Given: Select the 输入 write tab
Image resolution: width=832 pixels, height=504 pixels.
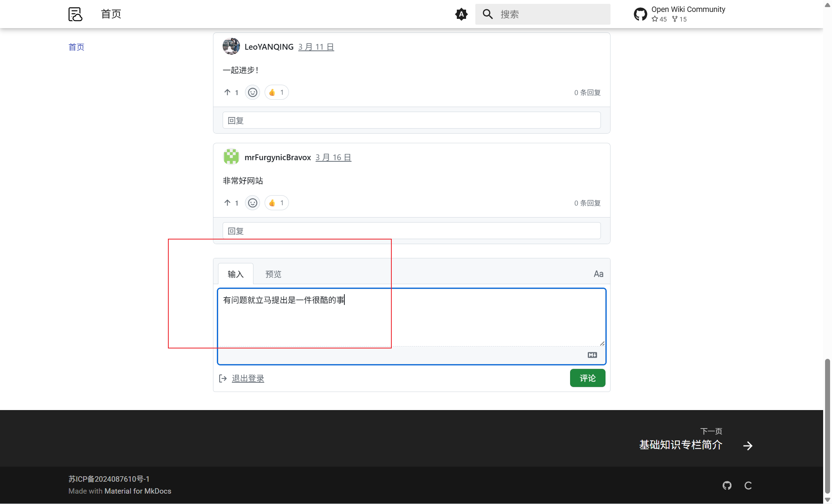Looking at the screenshot, I should tap(235, 274).
